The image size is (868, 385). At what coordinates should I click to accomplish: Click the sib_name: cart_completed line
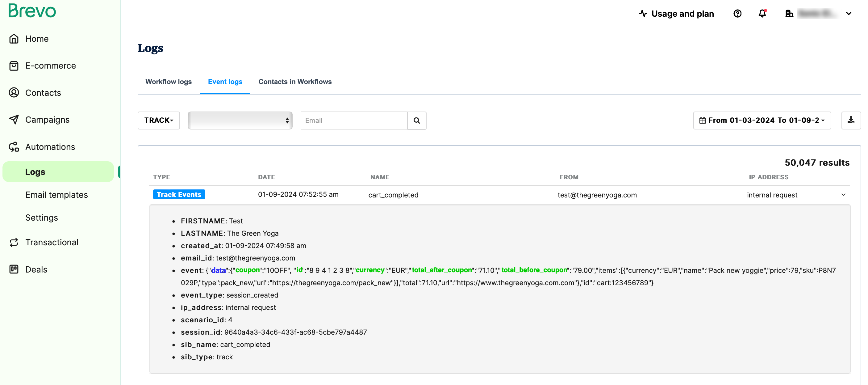click(x=225, y=345)
